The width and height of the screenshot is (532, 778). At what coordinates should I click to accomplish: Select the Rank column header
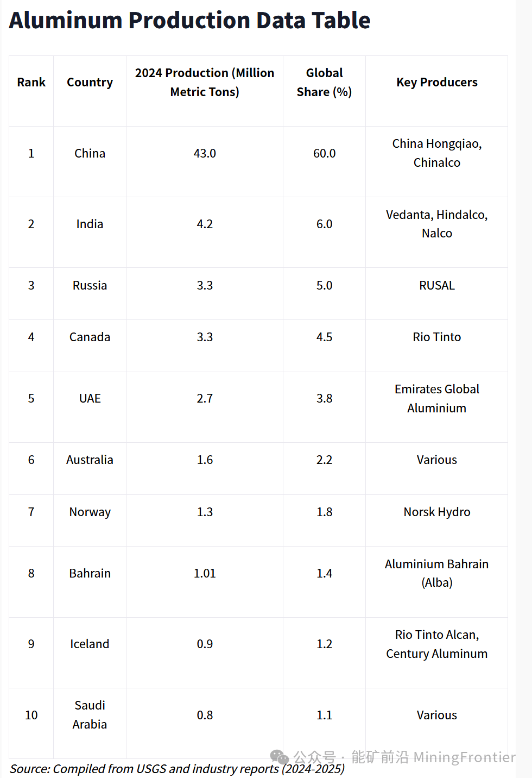[x=31, y=83]
